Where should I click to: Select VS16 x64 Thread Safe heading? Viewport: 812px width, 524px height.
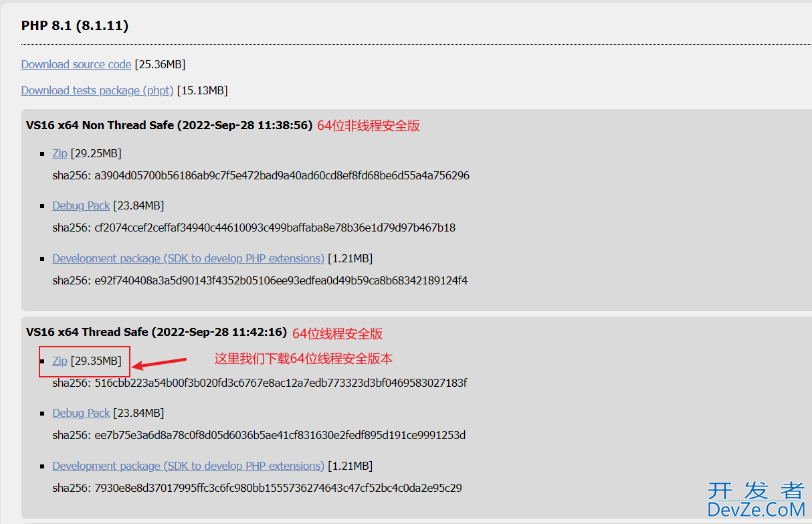tap(157, 332)
